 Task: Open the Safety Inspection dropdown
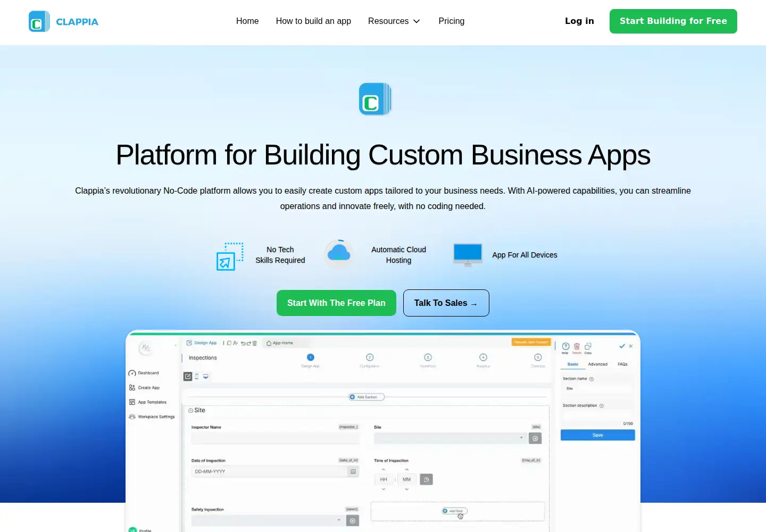click(268, 520)
